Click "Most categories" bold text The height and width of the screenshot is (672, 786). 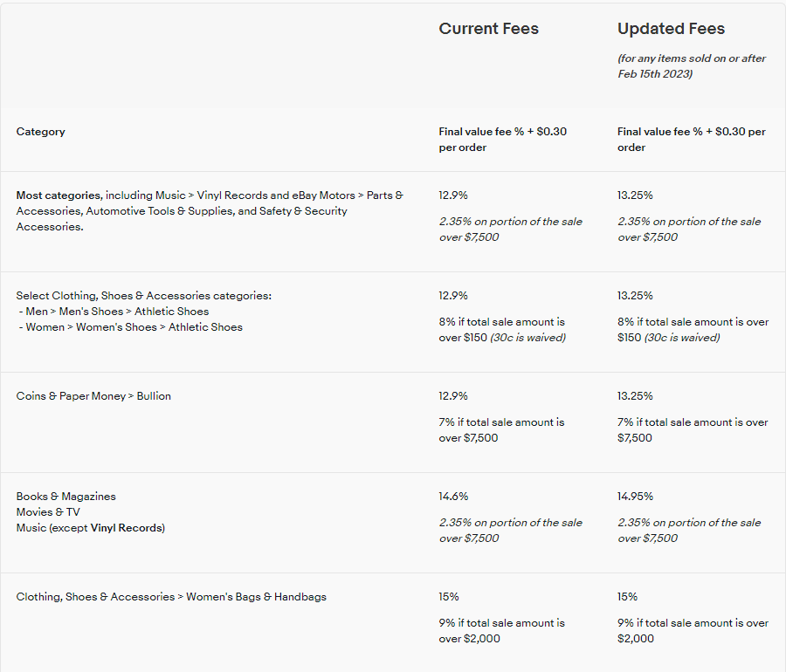coord(59,195)
